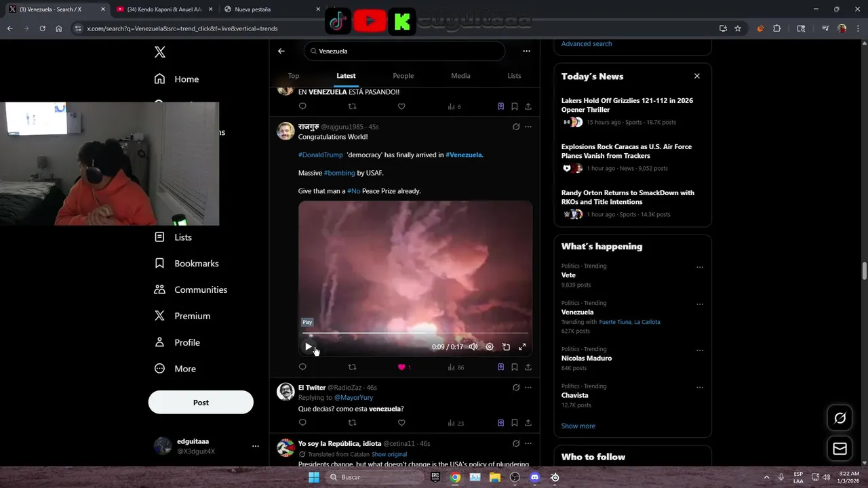Open the floating Messages envelope button
Viewport: 868px width, 488px height.
click(840, 449)
